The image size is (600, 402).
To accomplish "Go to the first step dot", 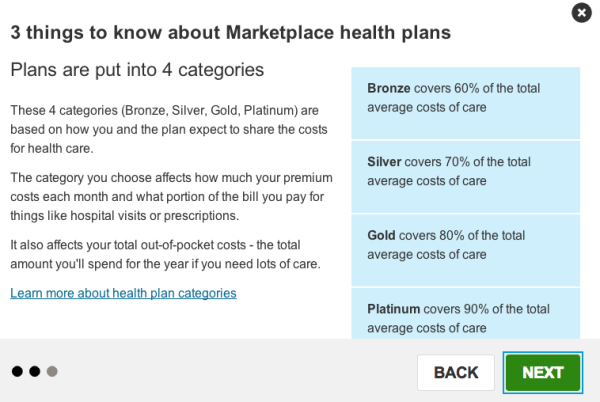I will click(17, 371).
